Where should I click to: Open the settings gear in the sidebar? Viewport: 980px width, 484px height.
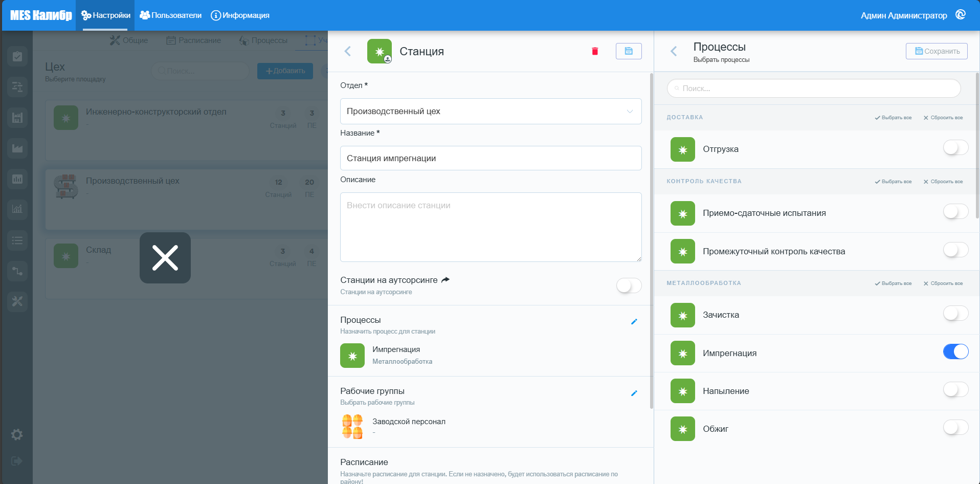(x=17, y=434)
